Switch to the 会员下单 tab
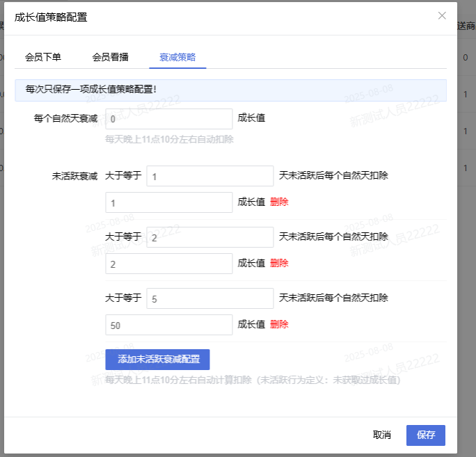The image size is (476, 457). click(43, 57)
